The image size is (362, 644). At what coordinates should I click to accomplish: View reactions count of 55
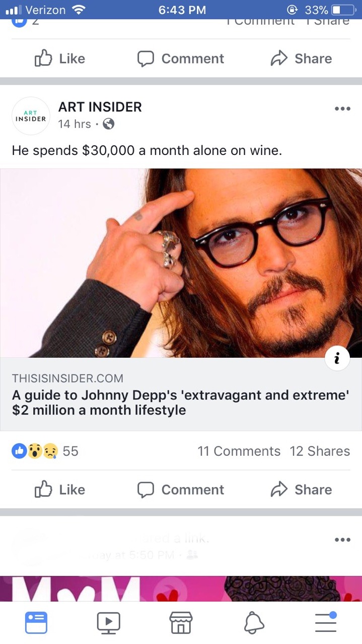45,451
